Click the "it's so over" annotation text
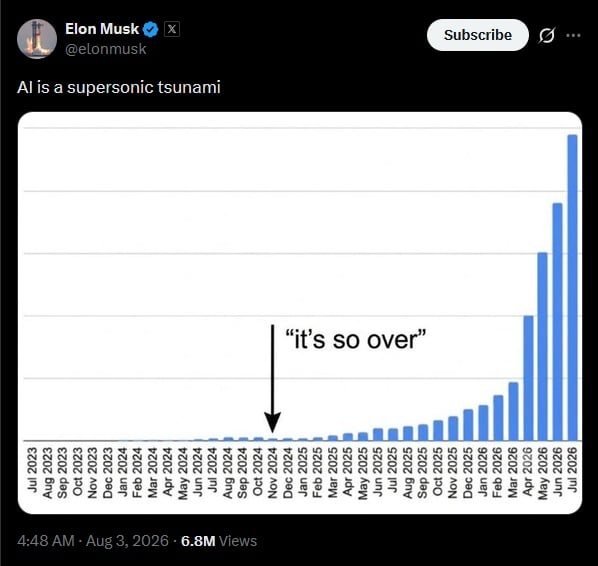Image resolution: width=598 pixels, height=566 pixels. (x=355, y=339)
